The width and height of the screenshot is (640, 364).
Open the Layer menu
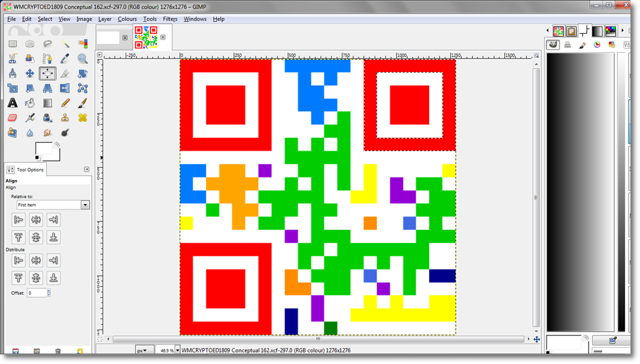[104, 19]
